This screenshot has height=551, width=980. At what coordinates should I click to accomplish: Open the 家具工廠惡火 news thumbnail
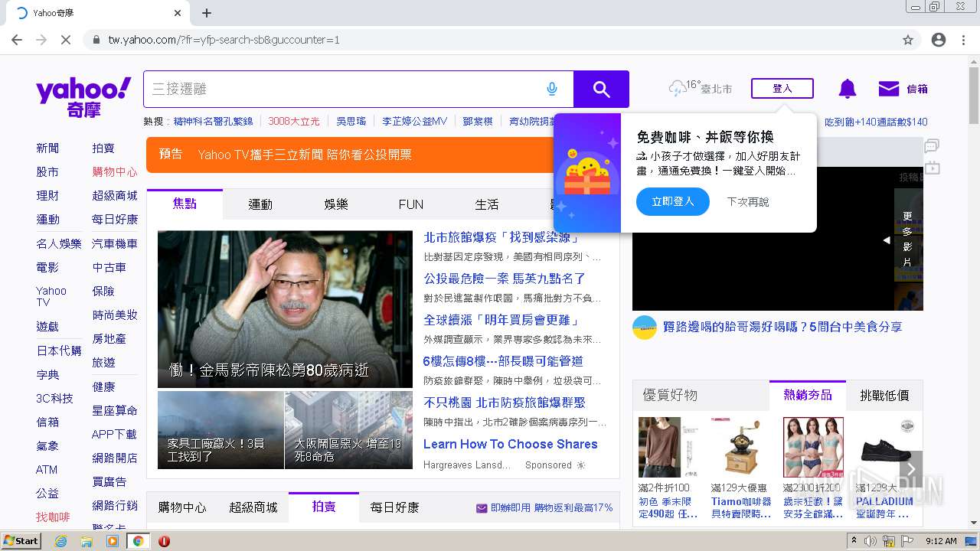[x=220, y=430]
